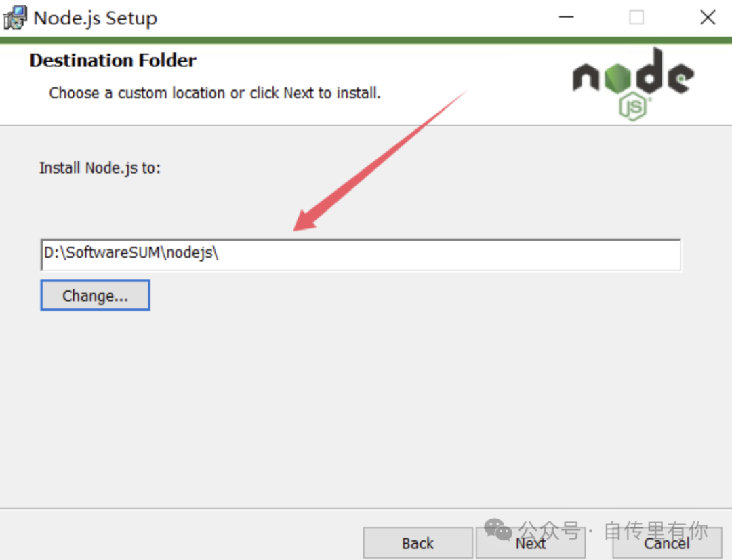Click the Node.js Setup title text

click(x=96, y=18)
